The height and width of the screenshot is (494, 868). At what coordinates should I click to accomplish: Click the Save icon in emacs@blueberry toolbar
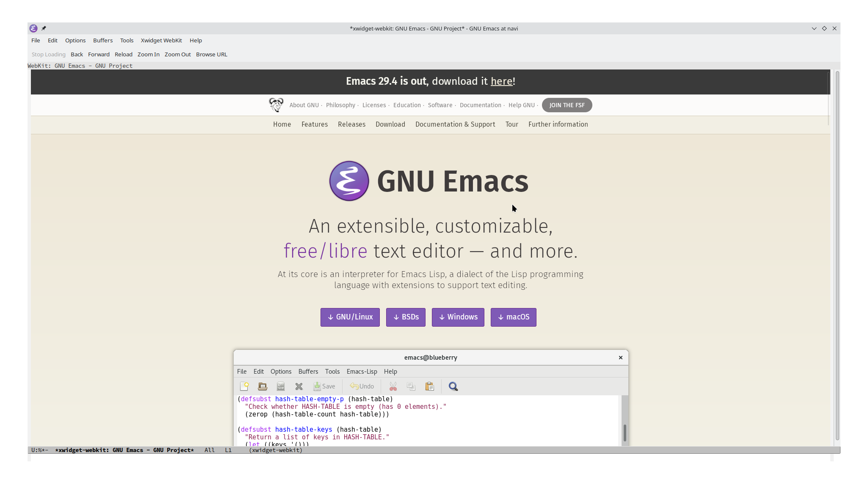click(x=324, y=386)
